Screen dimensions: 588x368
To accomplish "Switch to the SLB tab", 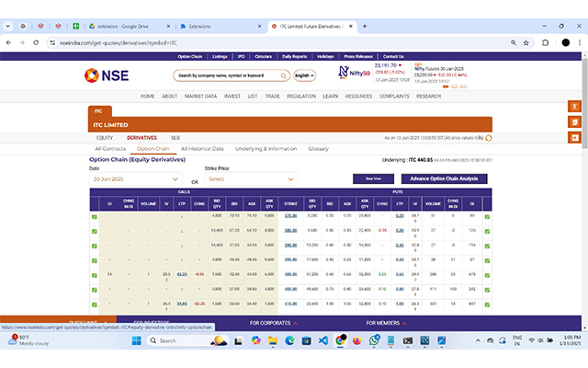I will point(175,138).
